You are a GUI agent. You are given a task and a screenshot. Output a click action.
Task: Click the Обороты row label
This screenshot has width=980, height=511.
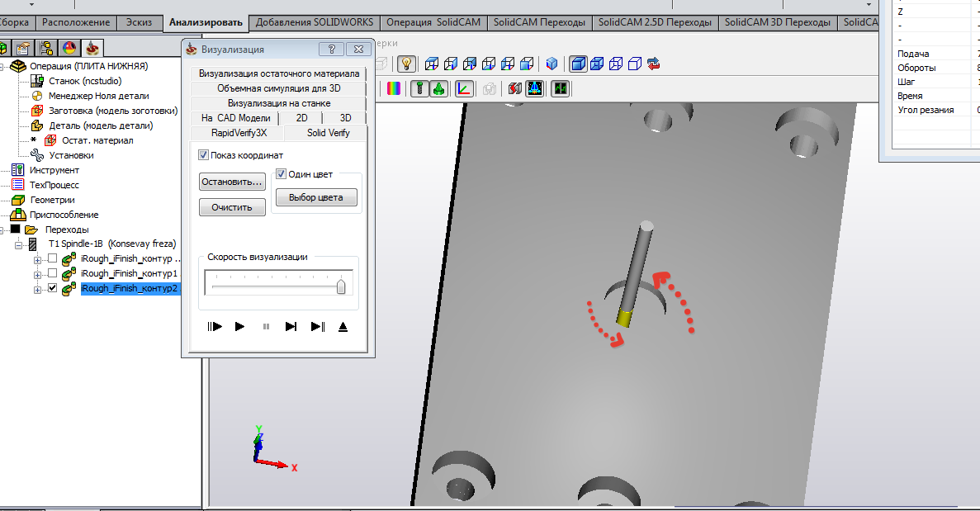(916, 68)
